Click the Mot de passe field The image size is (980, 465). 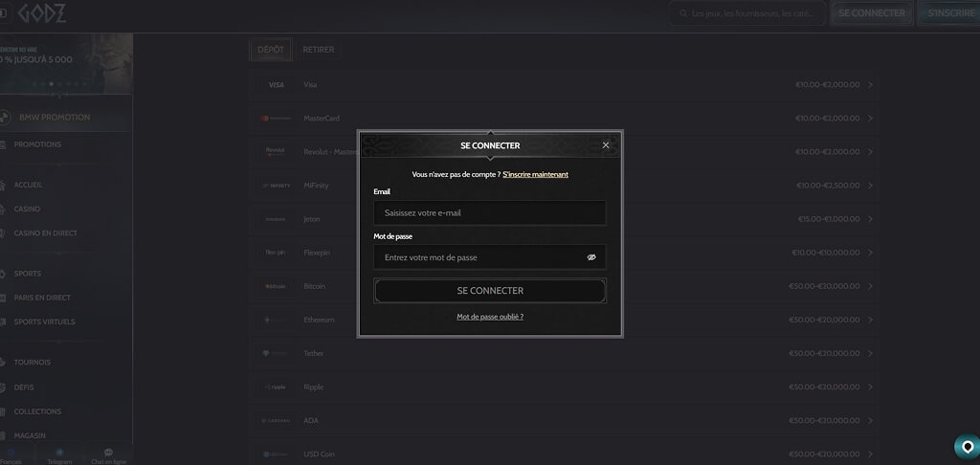tap(489, 256)
